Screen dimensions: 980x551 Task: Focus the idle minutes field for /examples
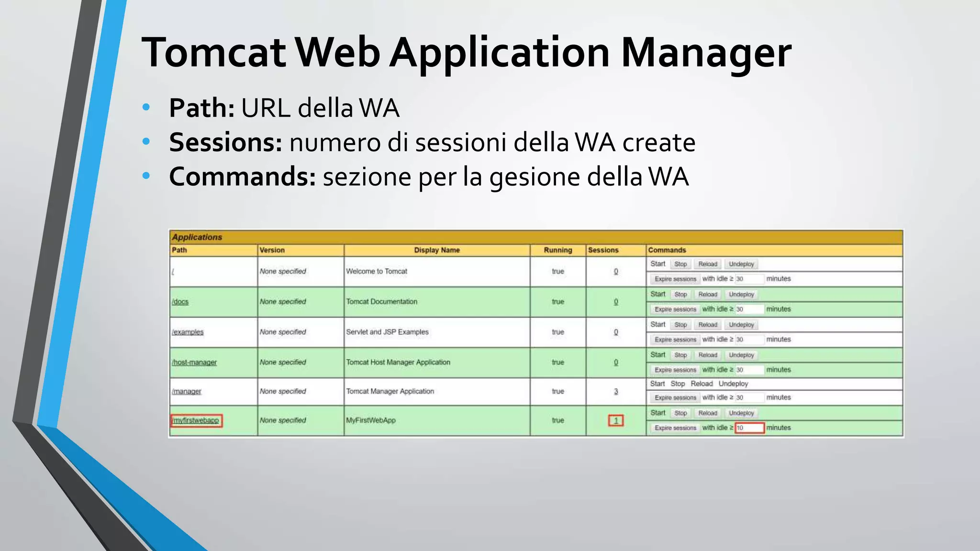[x=749, y=340]
